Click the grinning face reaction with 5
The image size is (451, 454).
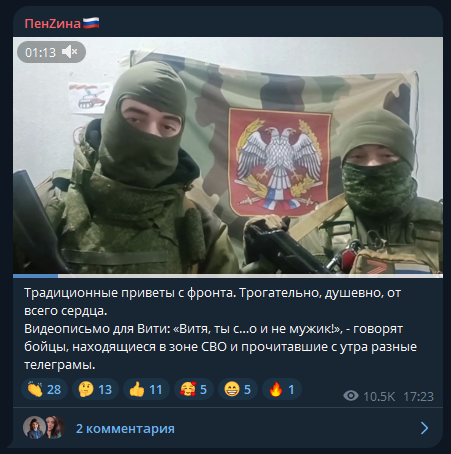(x=238, y=389)
